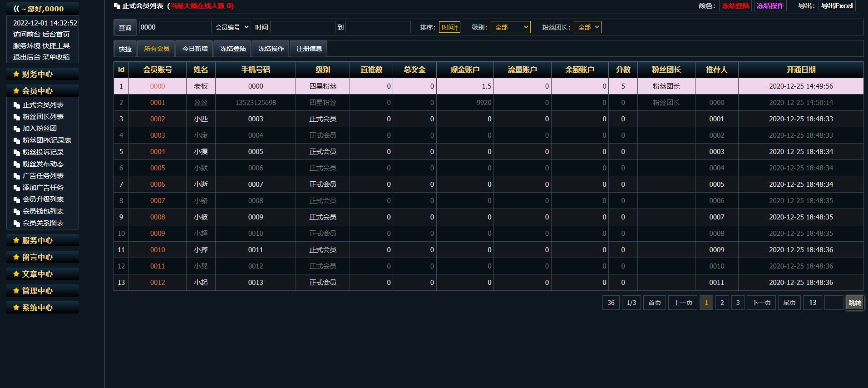Open member account 0005 link

[x=158, y=168]
